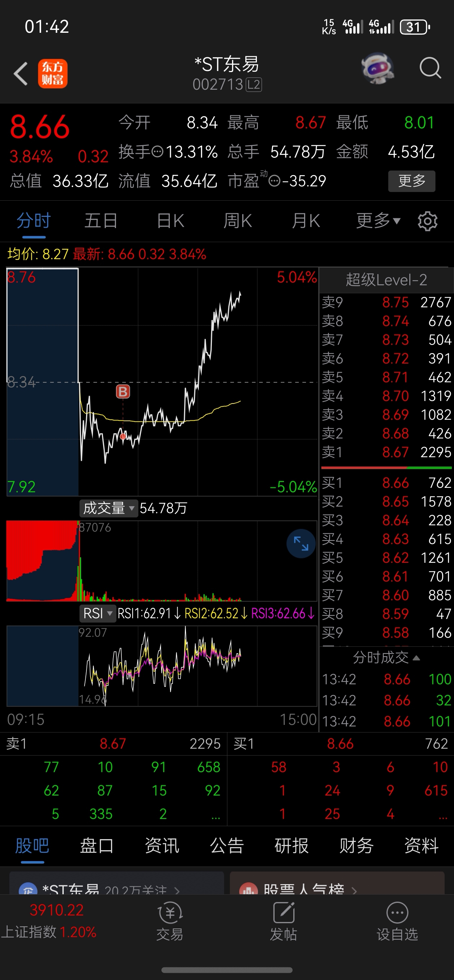Screen dimensions: 454x980
Task: Select the 卖6 8.72 order row
Action: click(386, 358)
